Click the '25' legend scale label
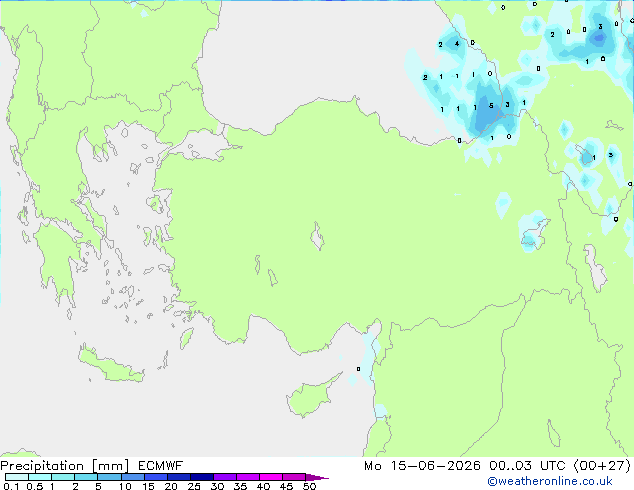Image resolution: width=634 pixels, height=490 pixels. [x=194, y=486]
